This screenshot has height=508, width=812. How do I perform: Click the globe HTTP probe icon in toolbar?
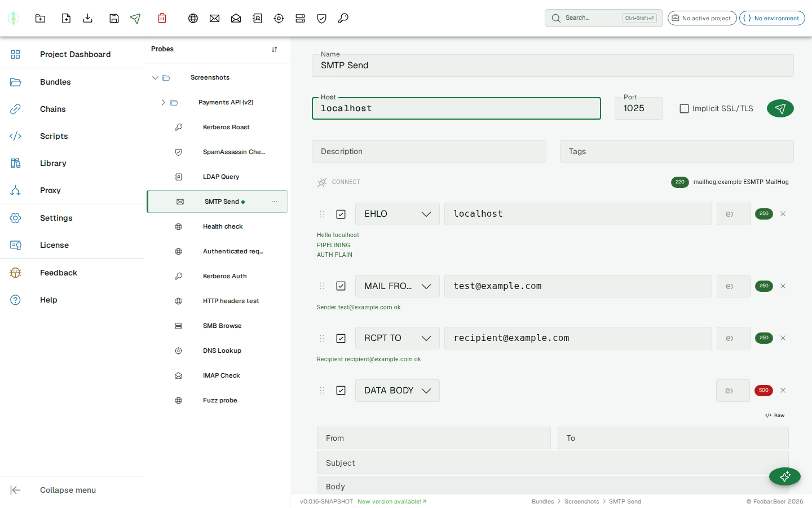(x=193, y=18)
